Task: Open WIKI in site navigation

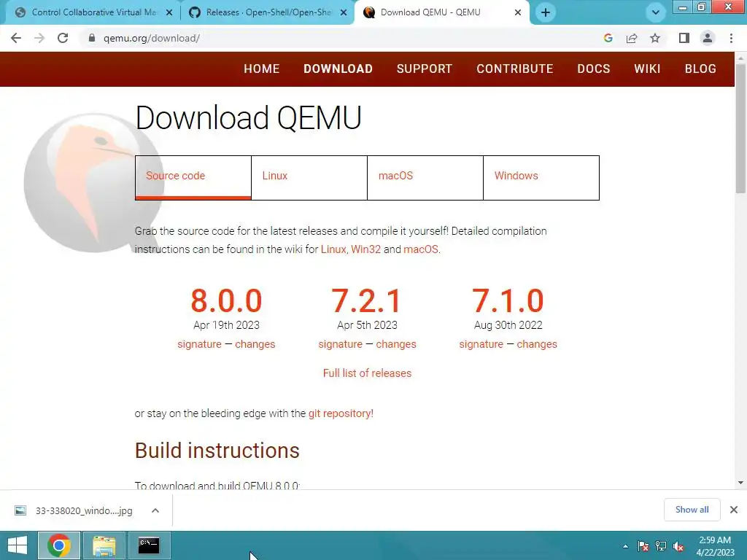Action: pyautogui.click(x=647, y=69)
